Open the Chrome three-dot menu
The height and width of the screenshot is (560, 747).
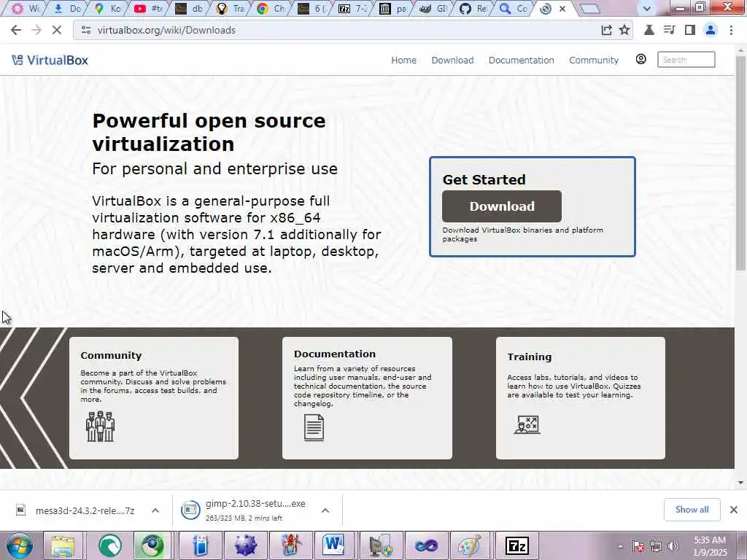pyautogui.click(x=731, y=30)
